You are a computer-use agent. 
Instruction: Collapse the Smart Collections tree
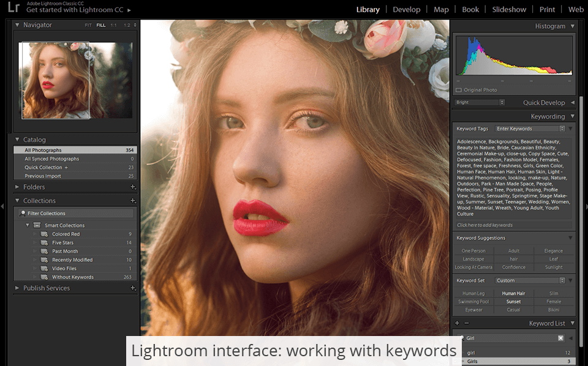[28, 225]
